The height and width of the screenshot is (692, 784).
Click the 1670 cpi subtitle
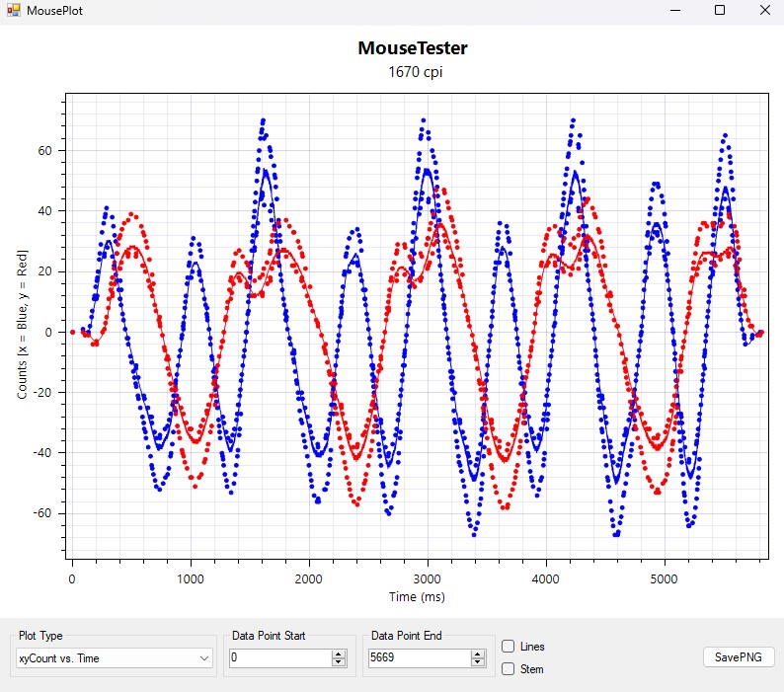[x=412, y=72]
